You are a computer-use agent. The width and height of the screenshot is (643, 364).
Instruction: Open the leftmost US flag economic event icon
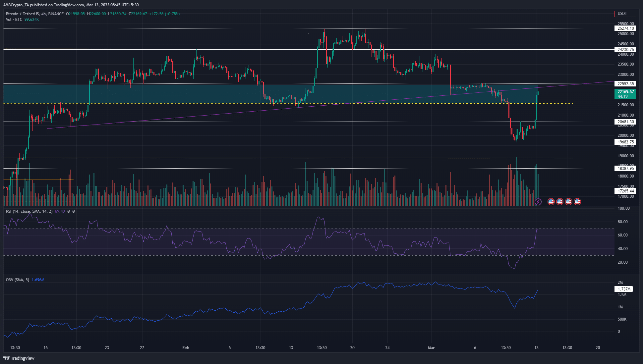(x=551, y=202)
